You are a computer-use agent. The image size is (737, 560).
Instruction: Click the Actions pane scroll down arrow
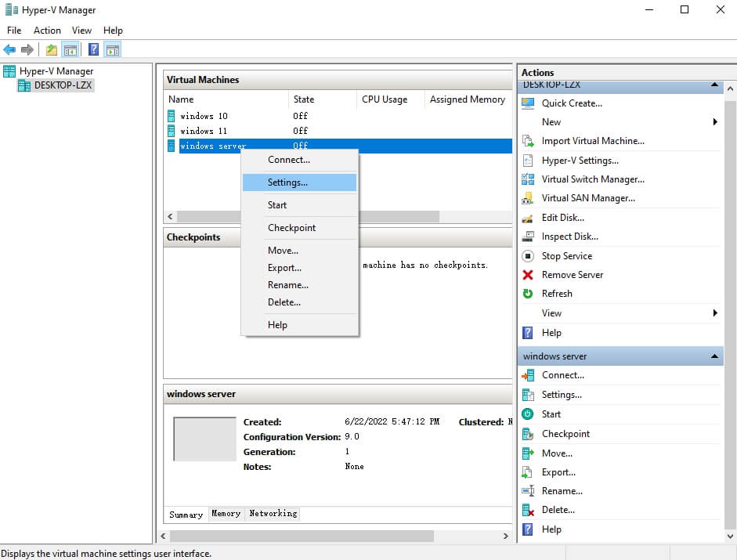pos(730,536)
